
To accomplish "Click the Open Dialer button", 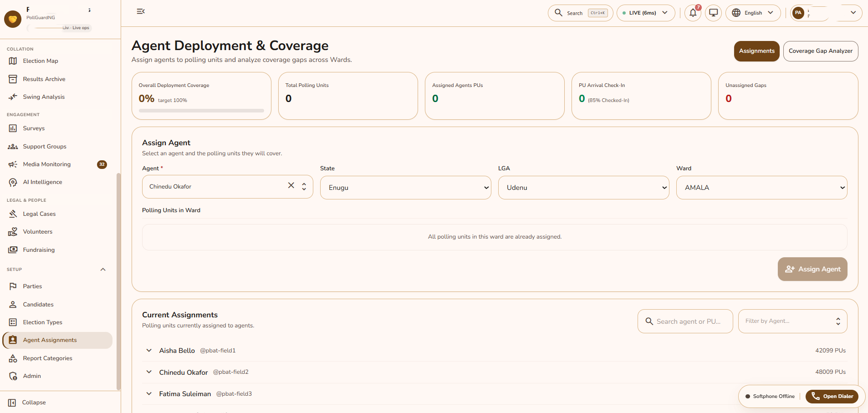I will [832, 397].
